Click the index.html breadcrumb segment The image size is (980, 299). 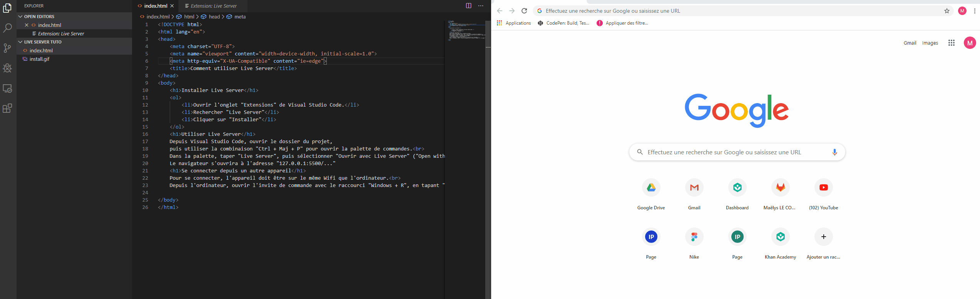(155, 17)
